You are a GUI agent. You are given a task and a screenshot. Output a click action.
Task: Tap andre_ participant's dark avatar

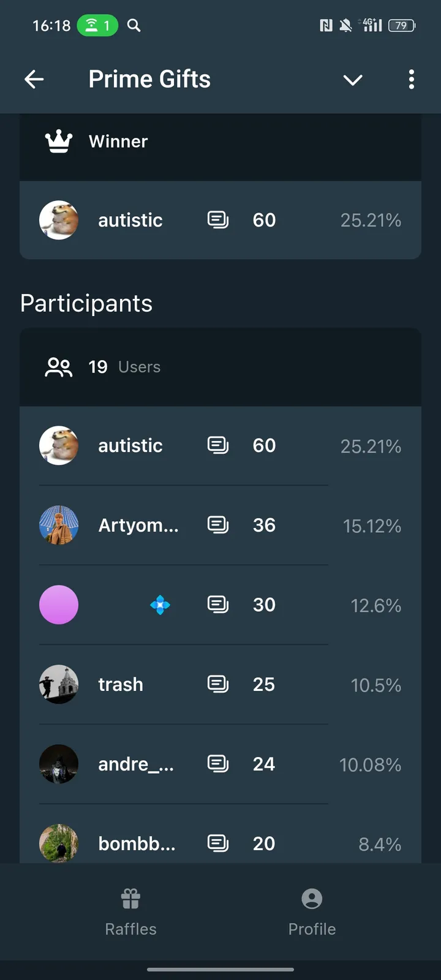[59, 764]
